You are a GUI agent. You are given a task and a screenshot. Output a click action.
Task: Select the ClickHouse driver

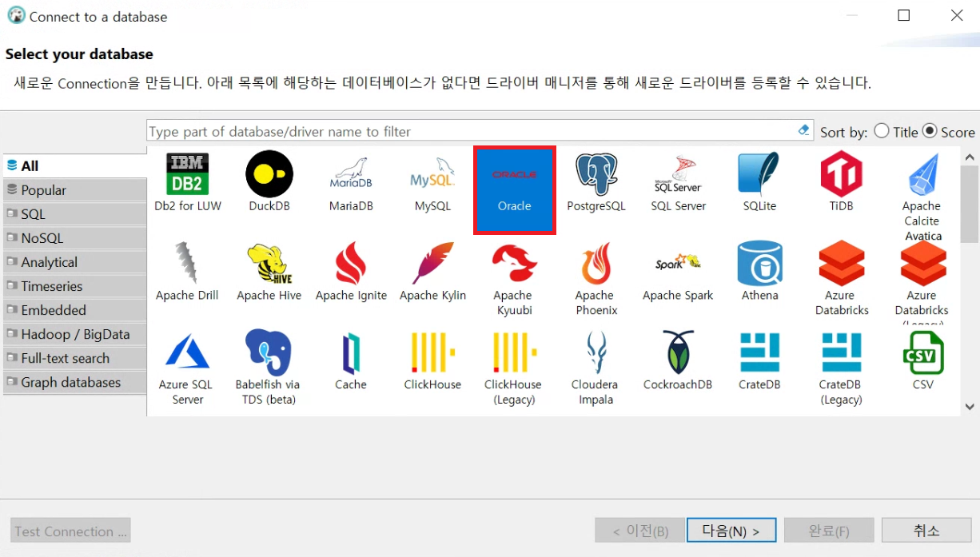[432, 361]
